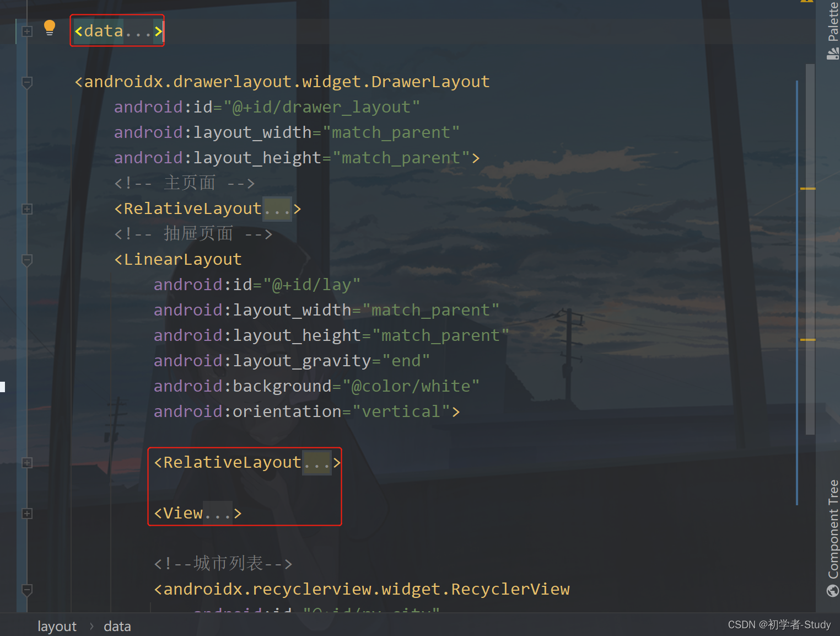The height and width of the screenshot is (636, 840).
Task: Click the Palette icon in side strip
Action: tap(833, 54)
